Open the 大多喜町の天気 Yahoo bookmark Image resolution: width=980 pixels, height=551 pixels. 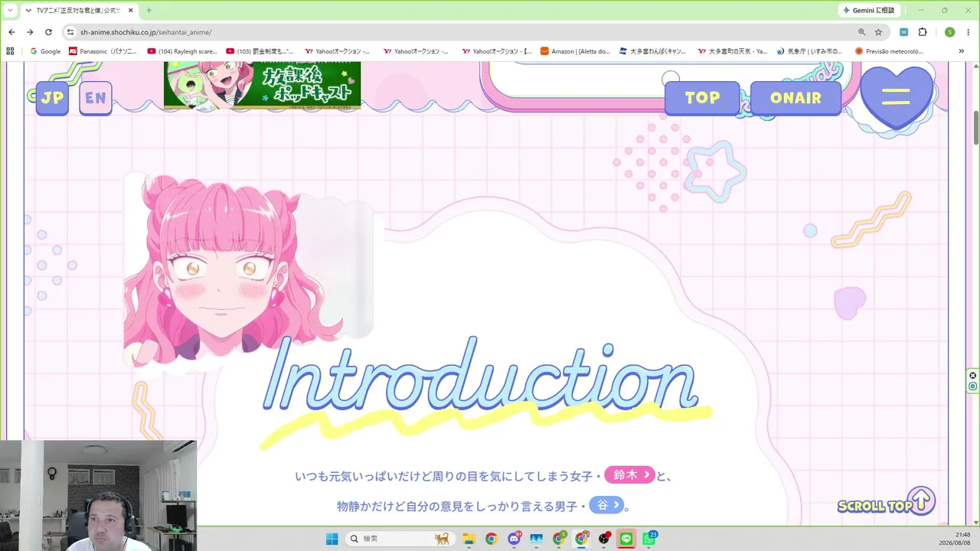pos(733,51)
